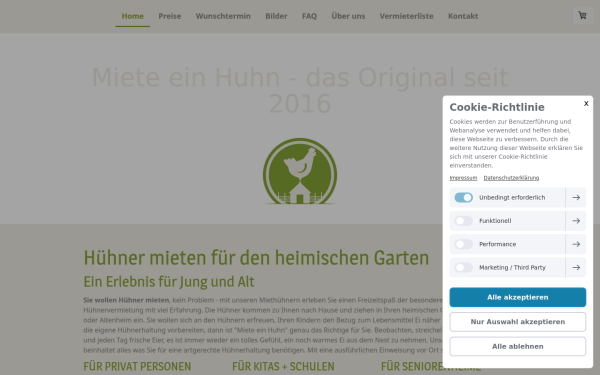This screenshot has height=375, width=600.
Task: Open the Wunschtermin menu item
Action: [223, 16]
